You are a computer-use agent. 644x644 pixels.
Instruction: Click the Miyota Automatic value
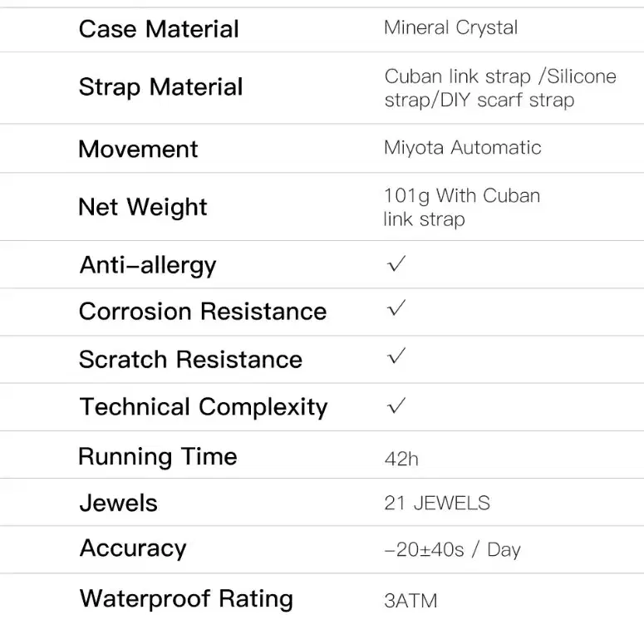463,147
